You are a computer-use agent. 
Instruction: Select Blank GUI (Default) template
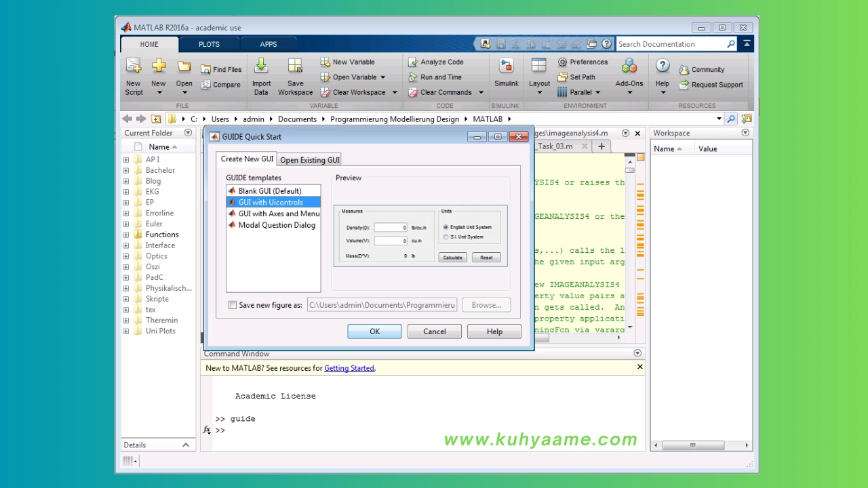click(x=273, y=191)
